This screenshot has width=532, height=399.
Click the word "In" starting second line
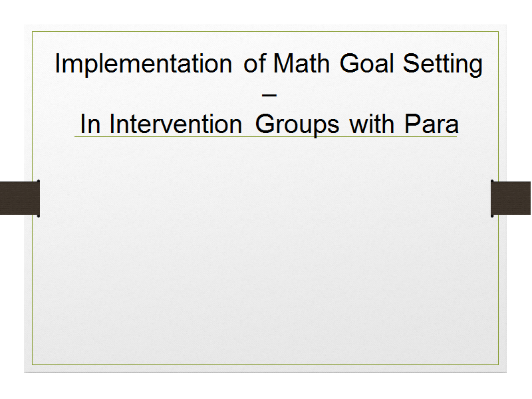pos(90,124)
